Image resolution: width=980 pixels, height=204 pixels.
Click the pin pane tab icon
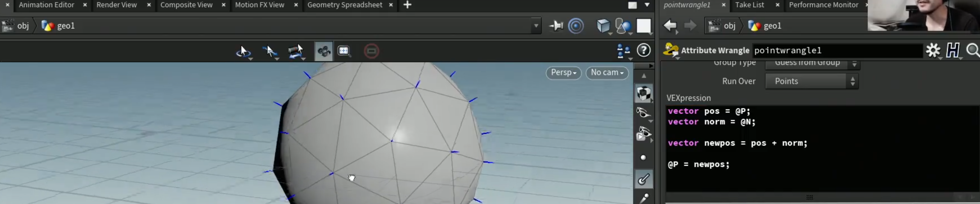[556, 26]
